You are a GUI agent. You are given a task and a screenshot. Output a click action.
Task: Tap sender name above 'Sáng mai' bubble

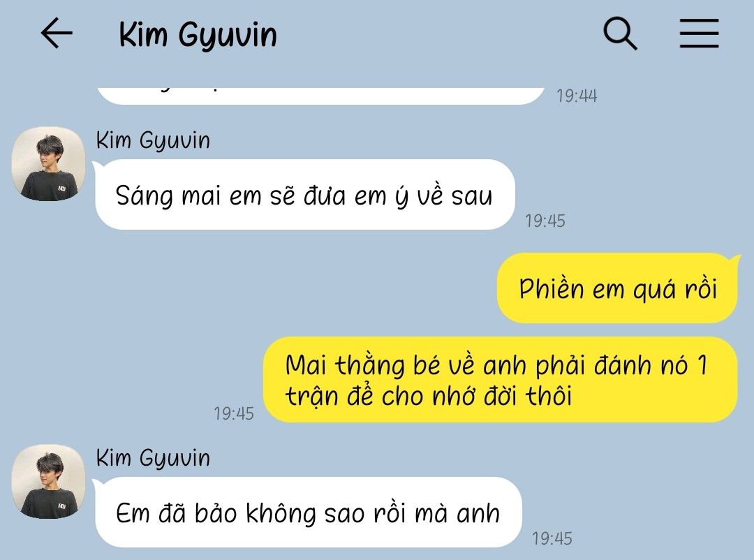(x=153, y=140)
